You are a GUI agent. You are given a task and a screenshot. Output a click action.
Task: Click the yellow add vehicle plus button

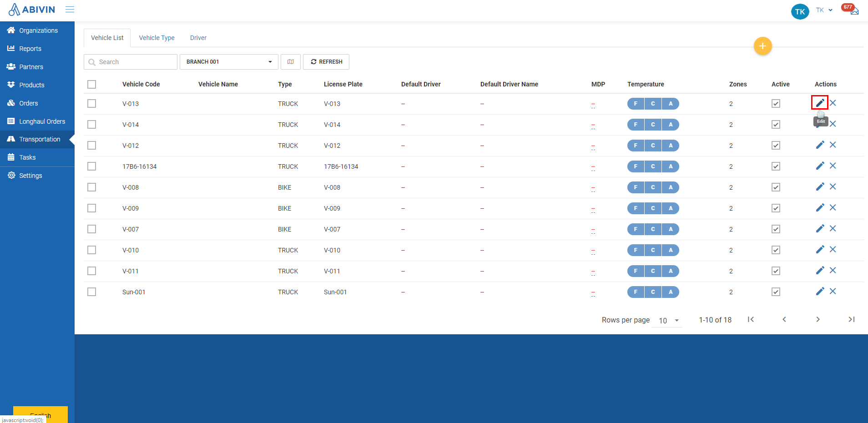pyautogui.click(x=762, y=46)
